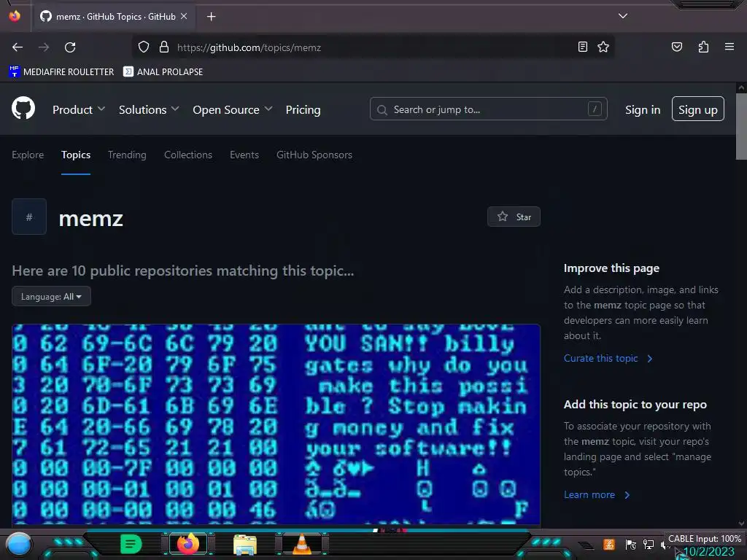Click the Sign in link
The height and width of the screenshot is (560, 747).
[643, 109]
